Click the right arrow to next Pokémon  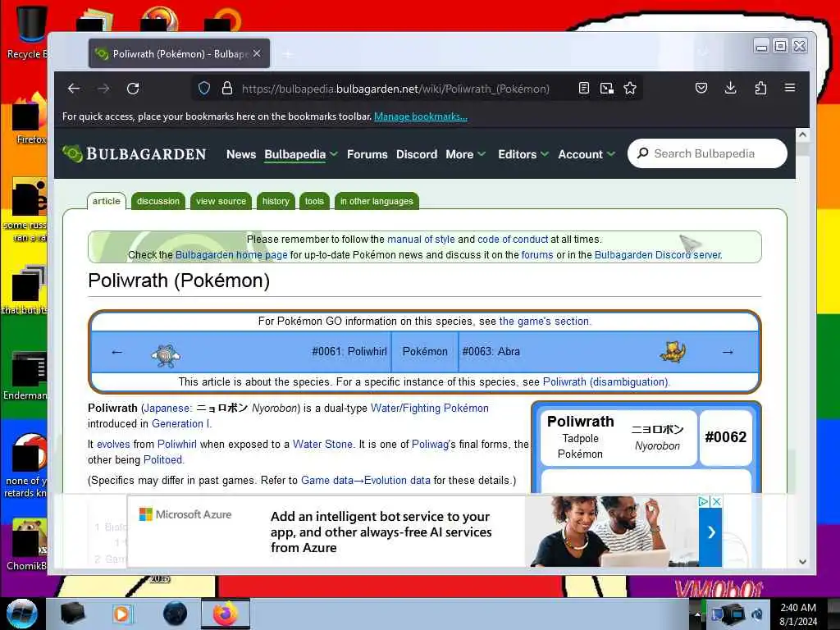click(728, 352)
